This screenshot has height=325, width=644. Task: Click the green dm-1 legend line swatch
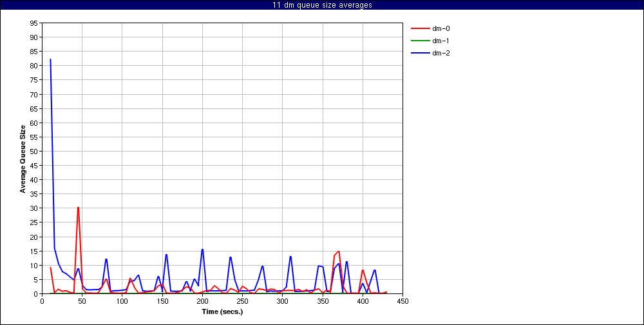coord(420,41)
